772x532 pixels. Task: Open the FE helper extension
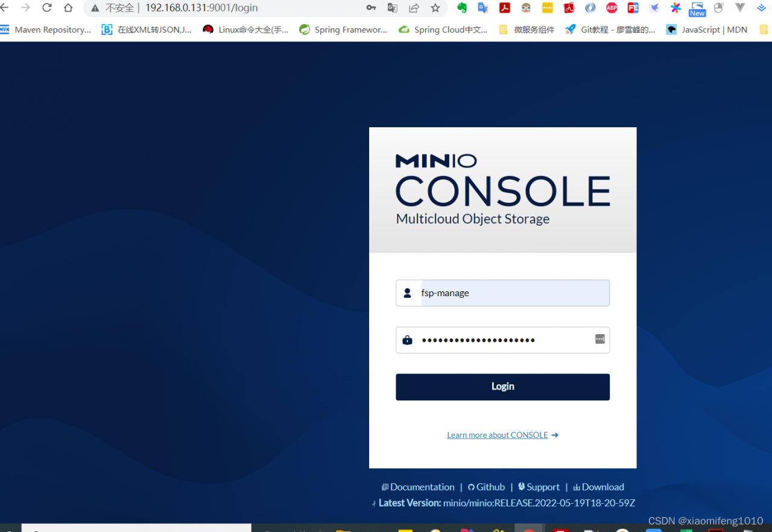pos(633,8)
